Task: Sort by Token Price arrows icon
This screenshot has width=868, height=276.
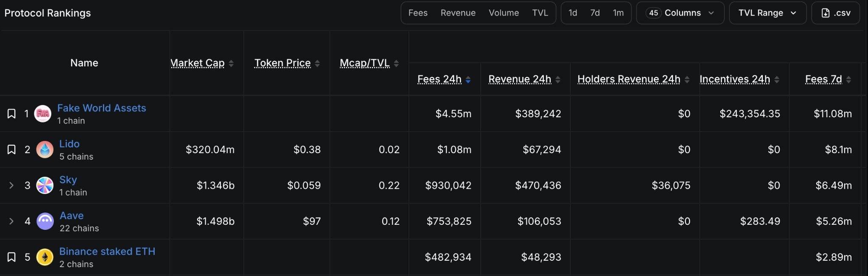Action: 317,63
